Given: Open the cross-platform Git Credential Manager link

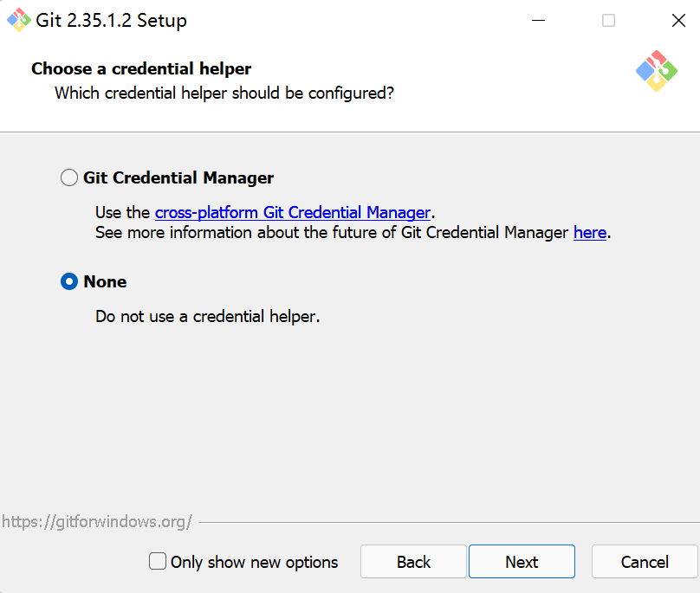Looking at the screenshot, I should (x=293, y=212).
